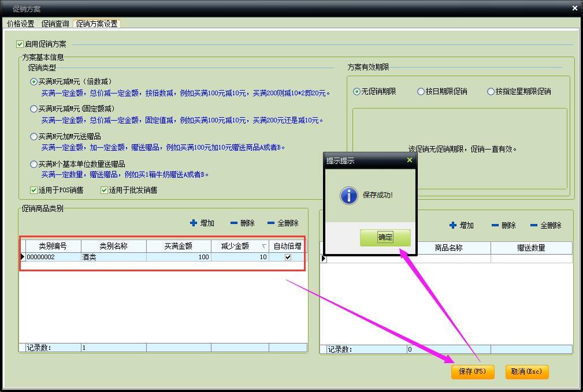Close the 提示 dialog with its X icon
This screenshot has height=392, width=583.
[409, 160]
